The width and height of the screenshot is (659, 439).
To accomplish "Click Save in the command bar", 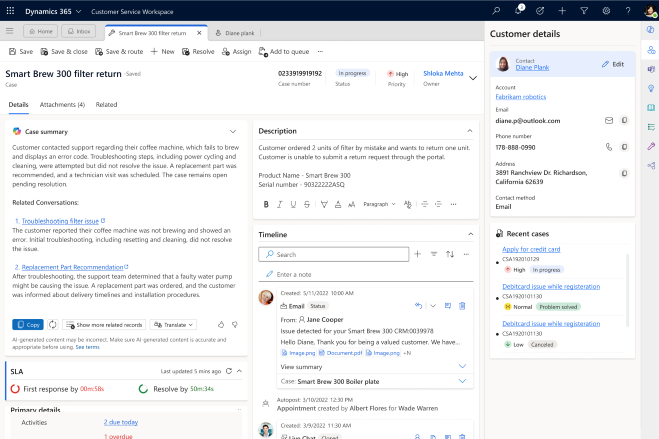I will click(x=21, y=51).
